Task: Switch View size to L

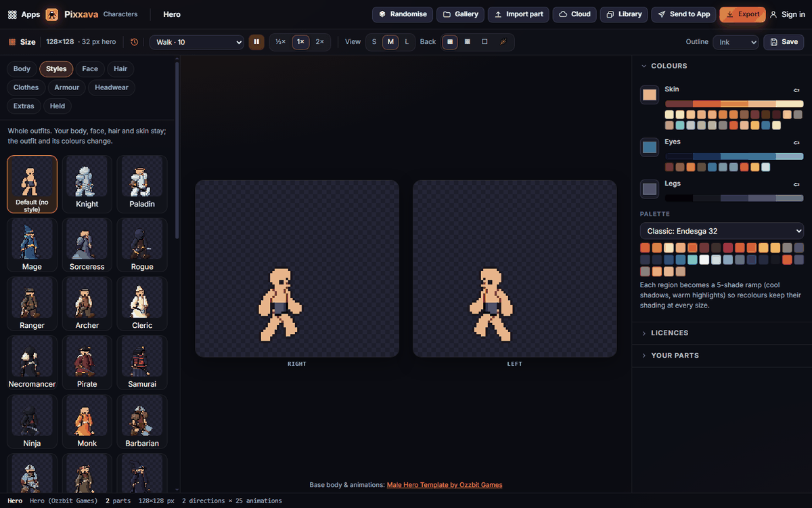Action: [x=407, y=42]
